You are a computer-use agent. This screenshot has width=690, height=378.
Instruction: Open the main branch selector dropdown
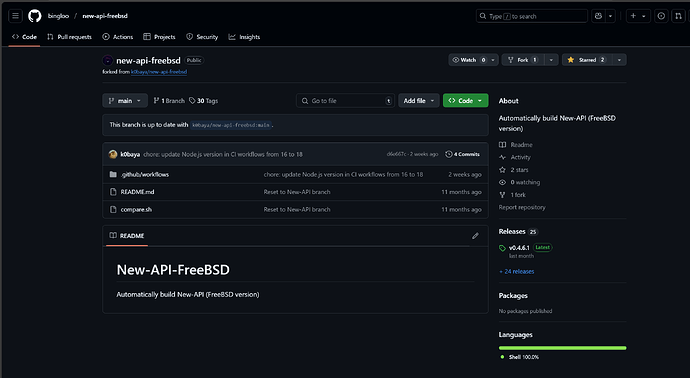pos(125,101)
